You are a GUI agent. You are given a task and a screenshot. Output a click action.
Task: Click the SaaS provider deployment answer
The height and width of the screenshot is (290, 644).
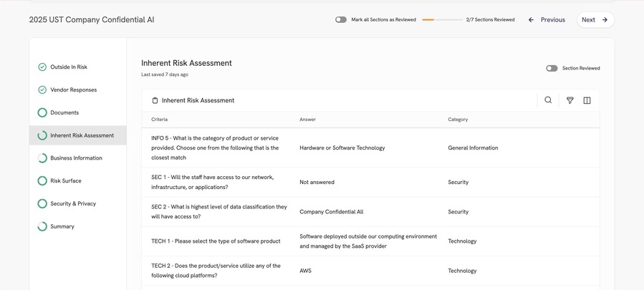point(368,241)
